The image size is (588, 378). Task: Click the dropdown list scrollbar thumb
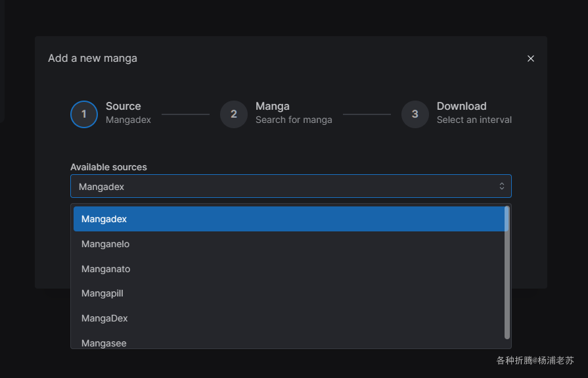pos(507,272)
